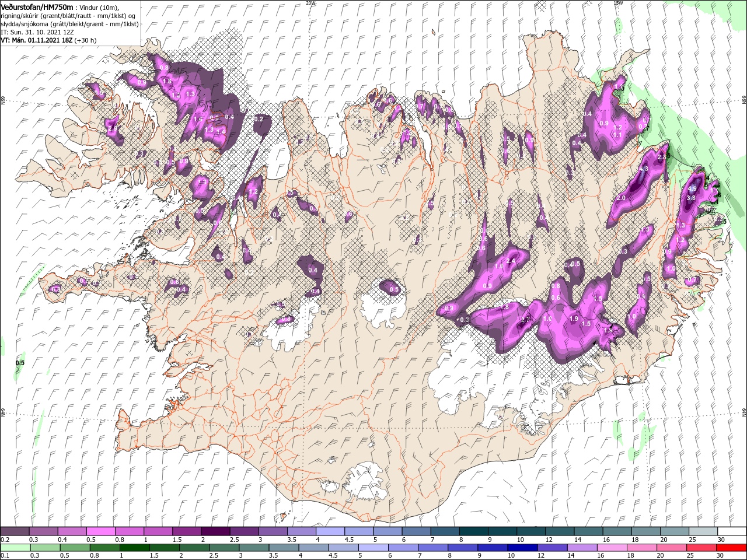Click the '2.0' value in northeast snow band
The height and width of the screenshot is (560, 747).
(x=621, y=198)
